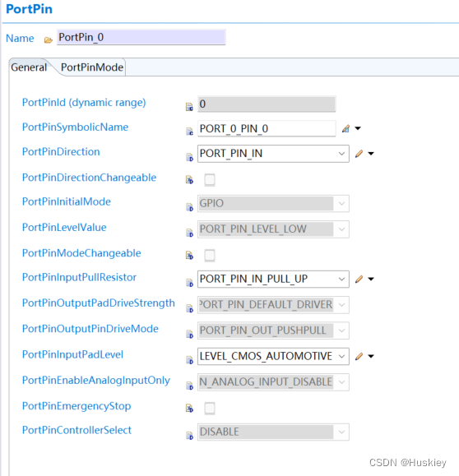The image size is (459, 476).
Task: Click the config icon before PortPinControllerSelect
Action: (189, 436)
